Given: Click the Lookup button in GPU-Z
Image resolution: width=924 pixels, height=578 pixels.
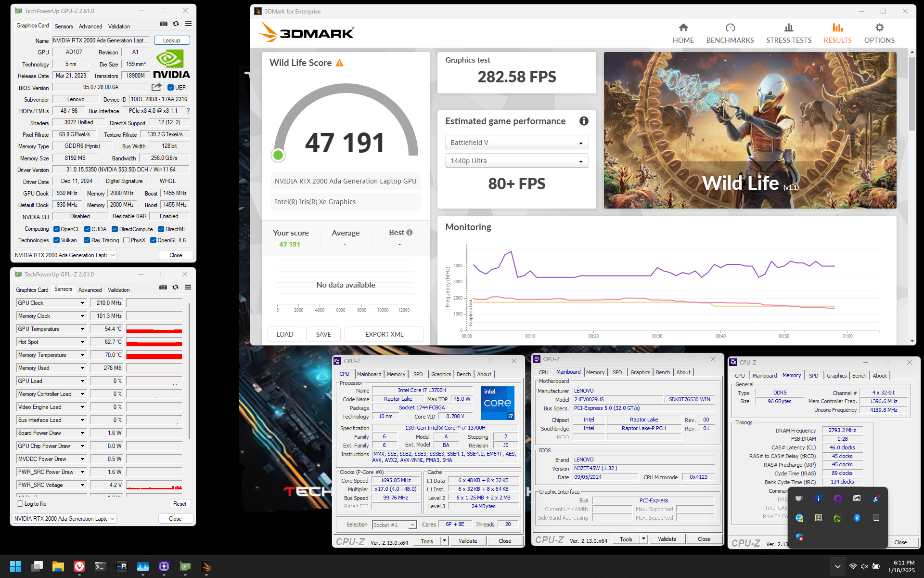Looking at the screenshot, I should (171, 40).
